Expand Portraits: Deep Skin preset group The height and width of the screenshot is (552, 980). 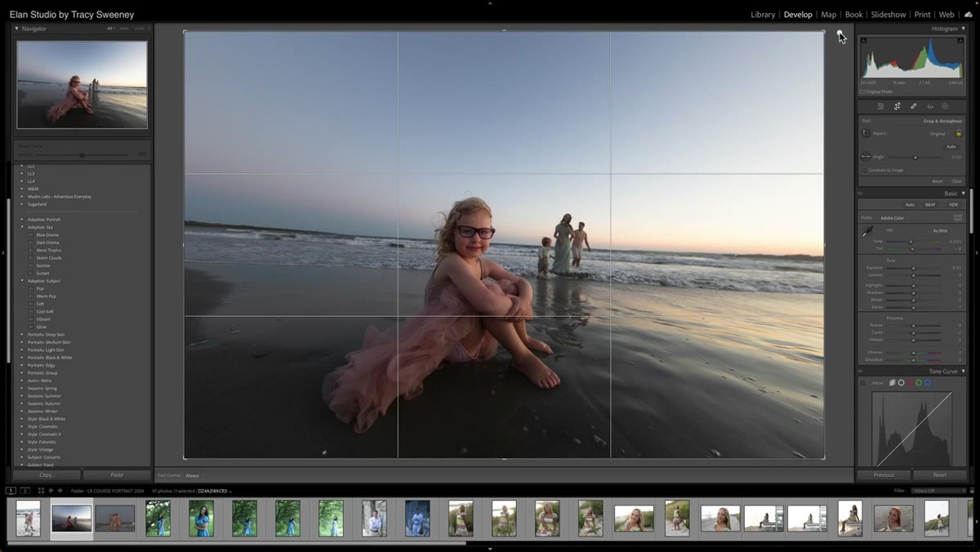pyautogui.click(x=22, y=335)
